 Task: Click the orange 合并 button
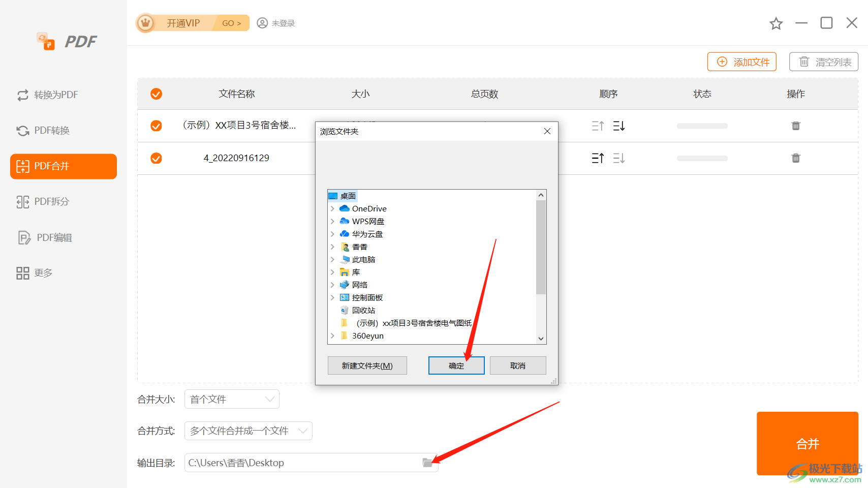tap(808, 443)
